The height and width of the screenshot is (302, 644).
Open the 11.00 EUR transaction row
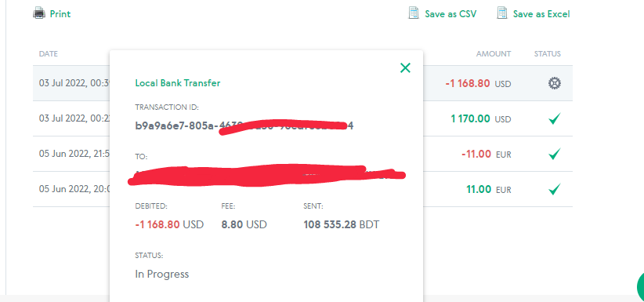(x=302, y=189)
